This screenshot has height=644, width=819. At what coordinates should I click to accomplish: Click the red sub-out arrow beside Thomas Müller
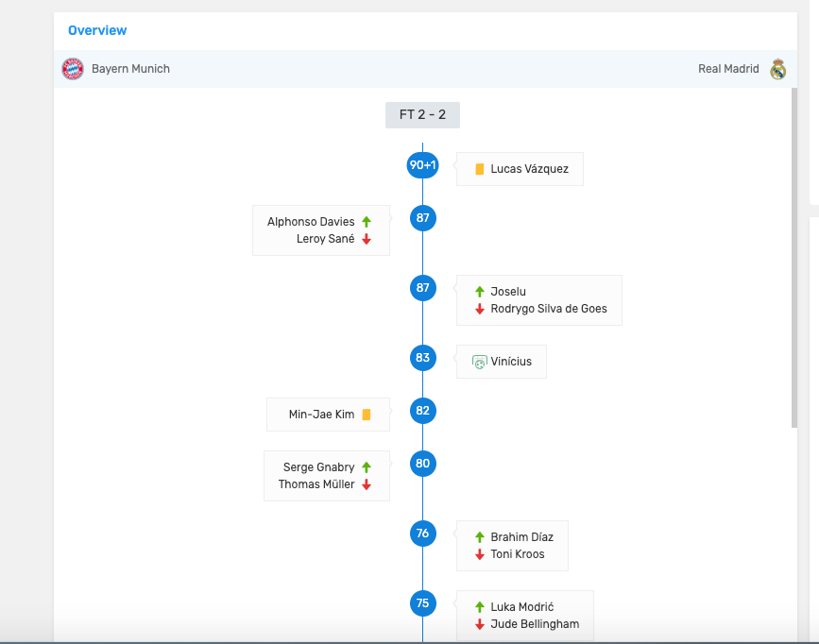point(367,484)
